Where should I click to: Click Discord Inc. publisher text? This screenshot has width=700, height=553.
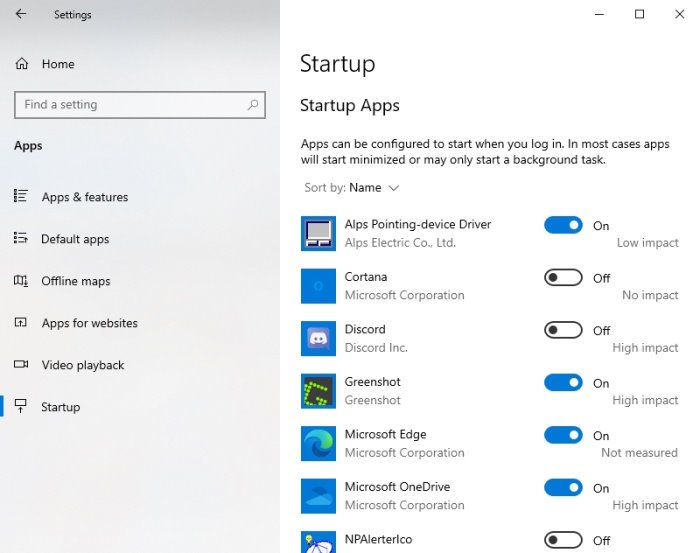(x=376, y=348)
